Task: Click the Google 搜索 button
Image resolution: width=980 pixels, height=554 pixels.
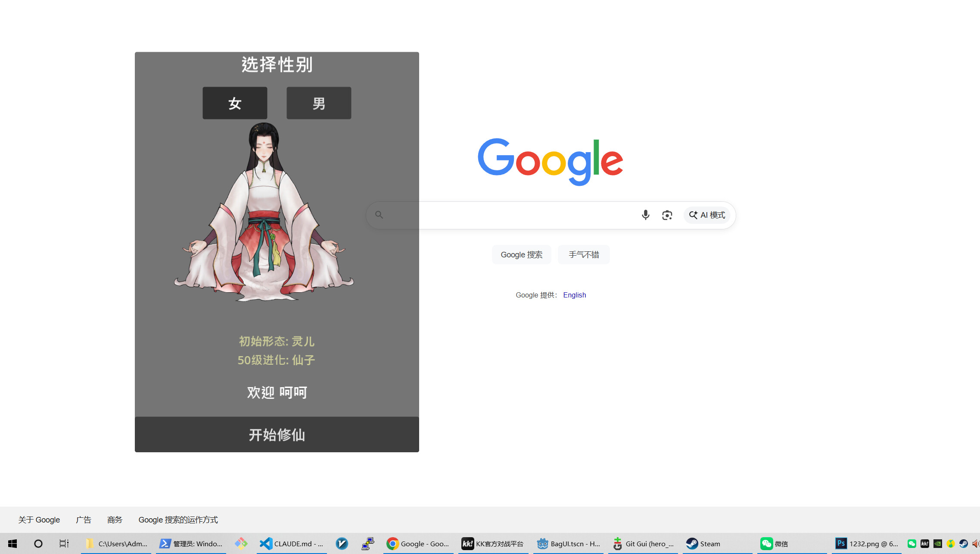Action: [521, 254]
